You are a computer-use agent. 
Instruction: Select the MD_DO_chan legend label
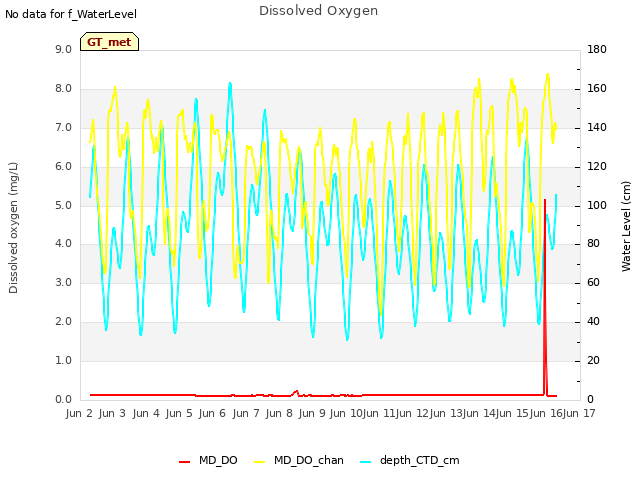pyautogui.click(x=309, y=460)
